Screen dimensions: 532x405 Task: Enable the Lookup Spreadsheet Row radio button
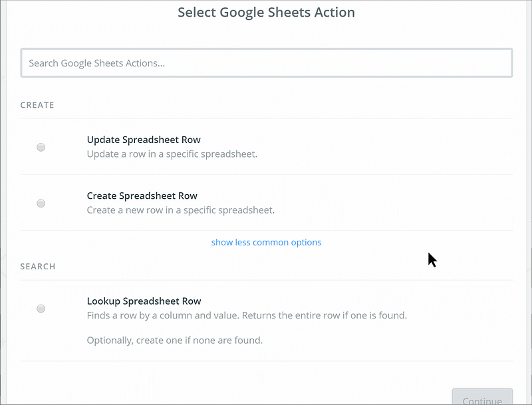(41, 308)
